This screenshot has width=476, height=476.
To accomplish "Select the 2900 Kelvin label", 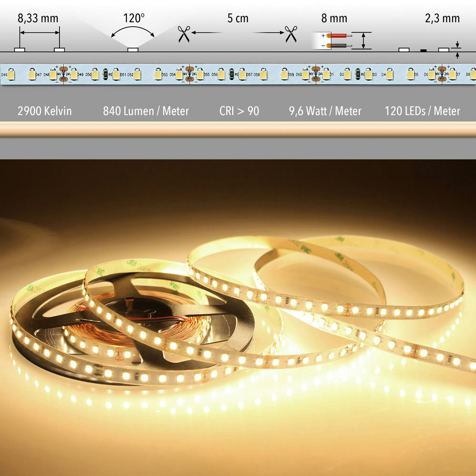I will [x=44, y=111].
